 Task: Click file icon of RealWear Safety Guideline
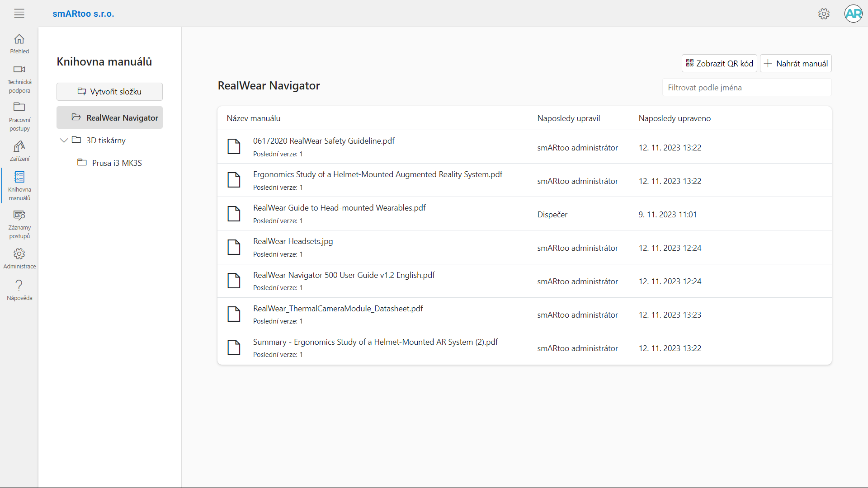[234, 146]
